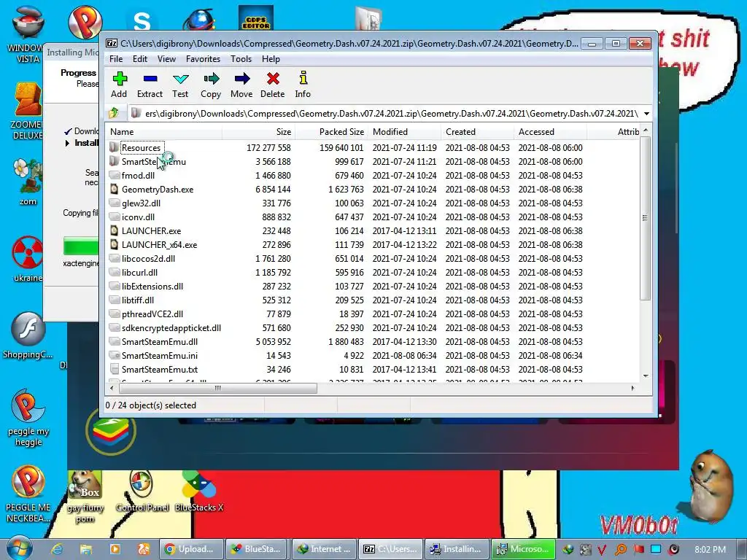Click the Delete toolbar icon
The image size is (747, 560).
(x=273, y=85)
